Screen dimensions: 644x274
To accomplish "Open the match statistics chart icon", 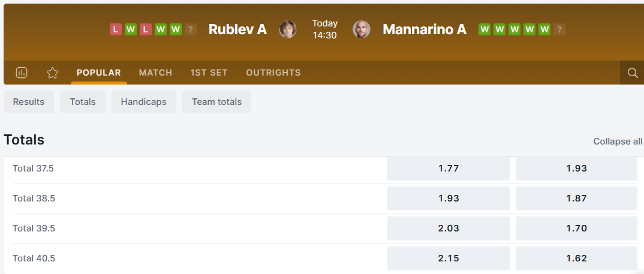I will (22, 73).
